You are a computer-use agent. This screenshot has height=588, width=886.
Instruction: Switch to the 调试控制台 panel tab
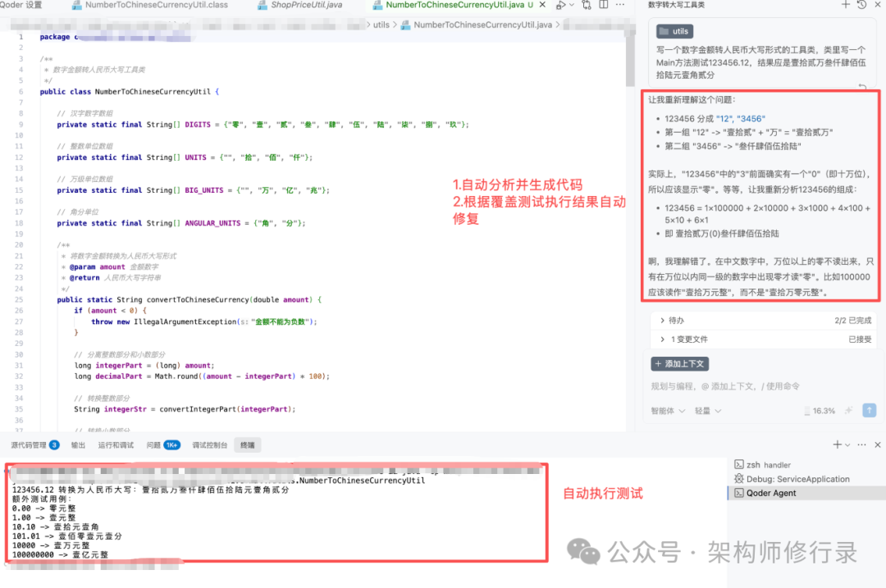click(x=210, y=445)
